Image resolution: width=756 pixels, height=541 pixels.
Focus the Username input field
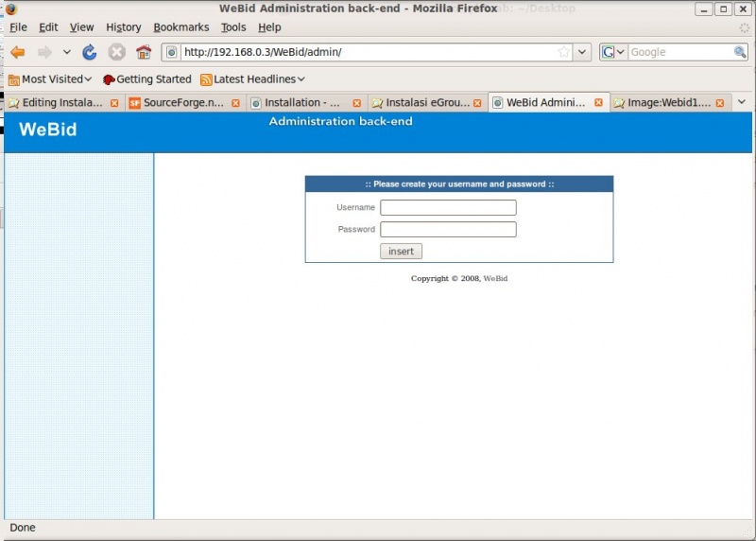point(448,207)
